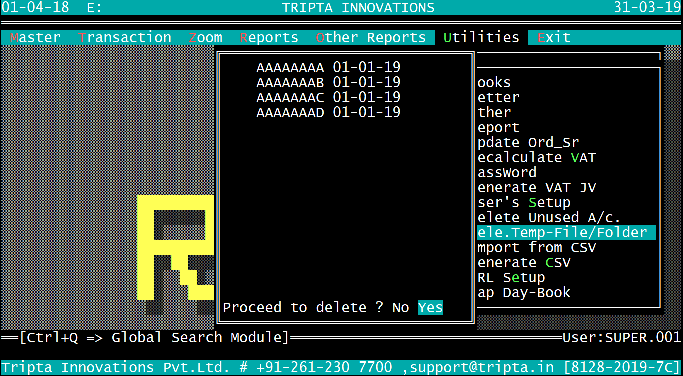Open the Password utility option
683x376 pixels.
(x=507, y=172)
